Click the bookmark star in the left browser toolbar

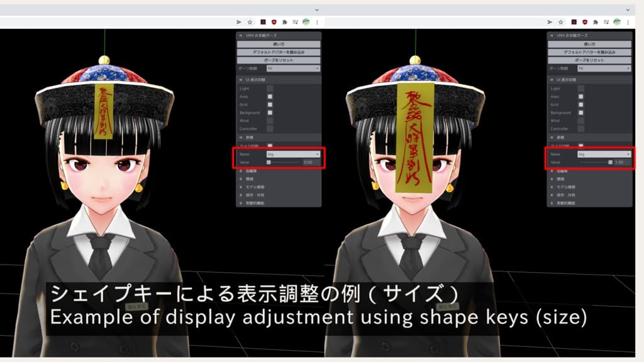click(x=249, y=22)
